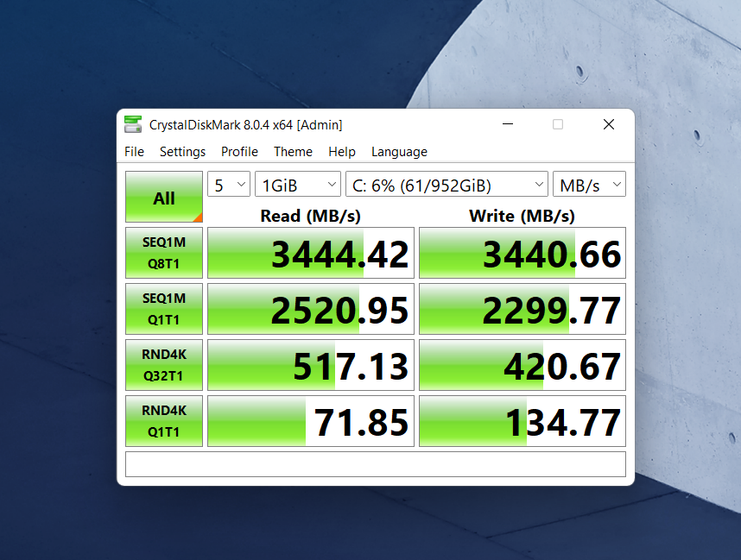
Task: Open the File menu
Action: tap(134, 152)
